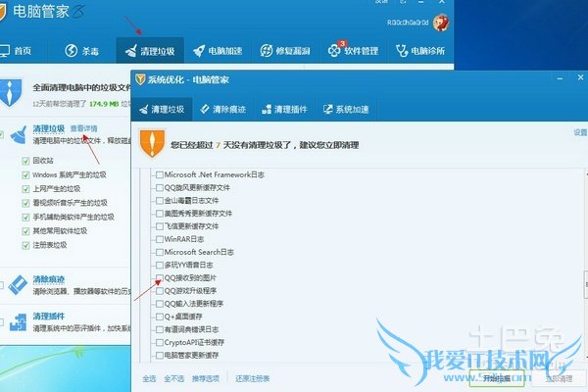Click the 开始扫描 button
The height and width of the screenshot is (392, 588).
(x=497, y=378)
